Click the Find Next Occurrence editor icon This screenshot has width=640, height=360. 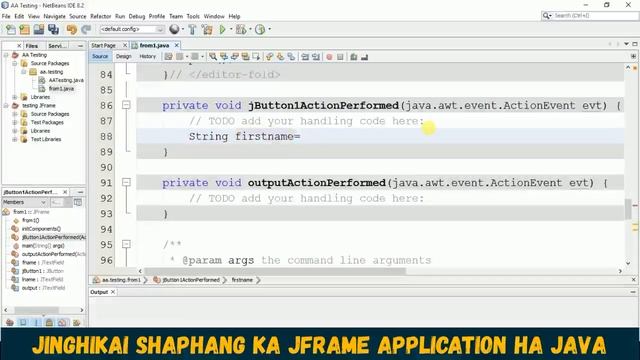(234, 57)
